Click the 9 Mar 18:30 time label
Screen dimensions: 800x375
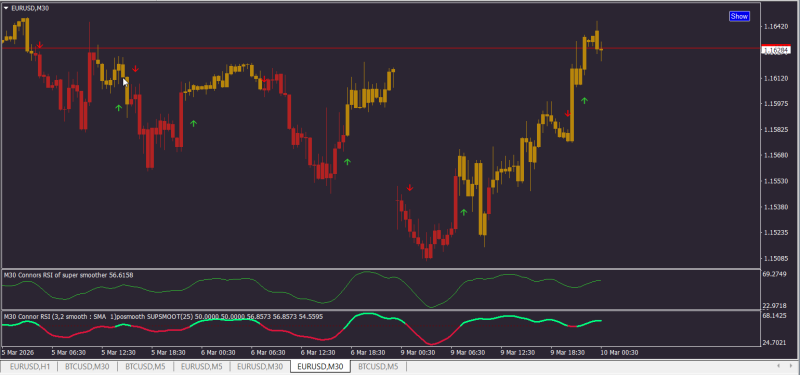(568, 352)
